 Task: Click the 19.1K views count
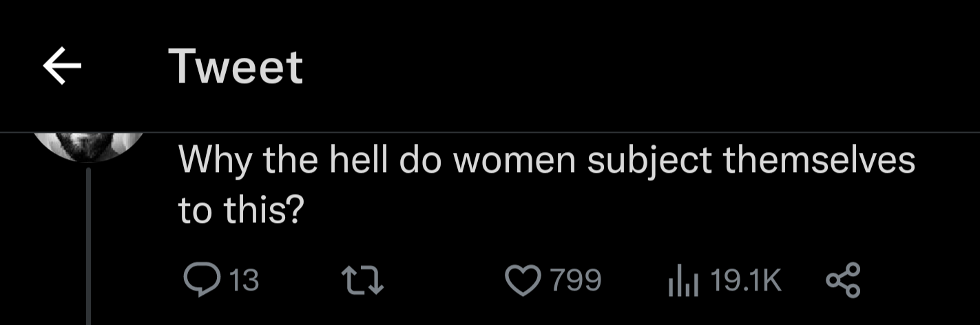point(744,281)
